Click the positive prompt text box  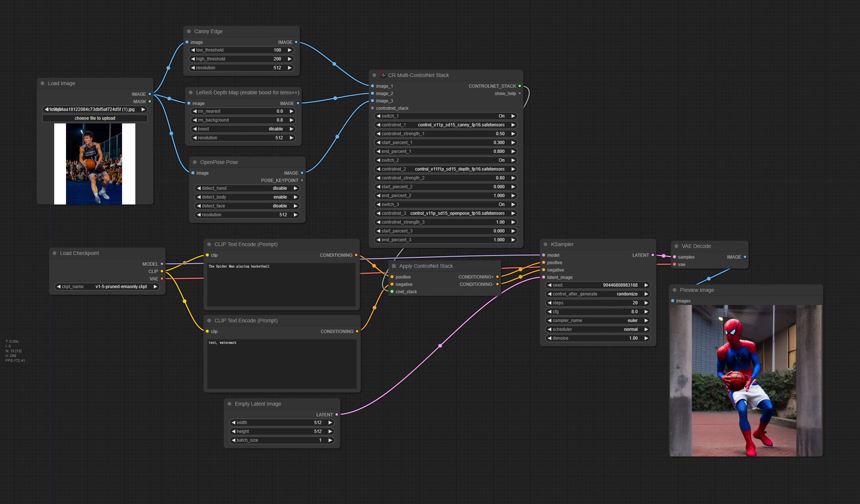pos(281,284)
